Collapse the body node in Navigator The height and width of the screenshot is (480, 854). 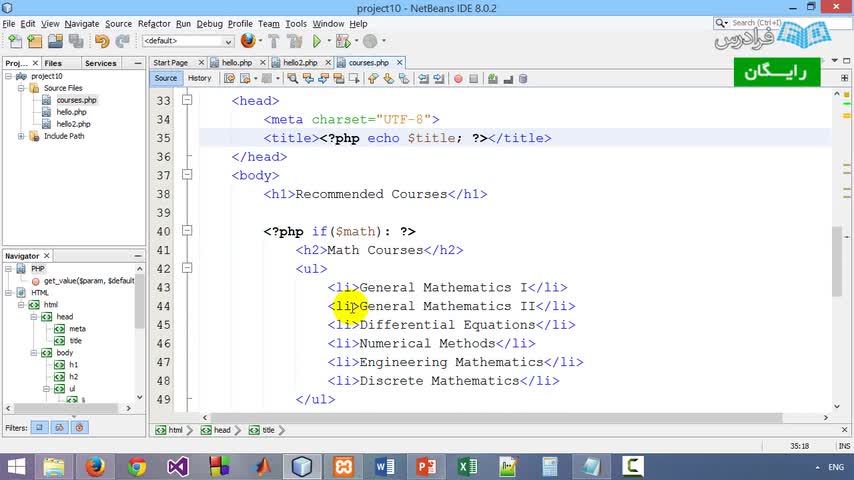pos(34,353)
